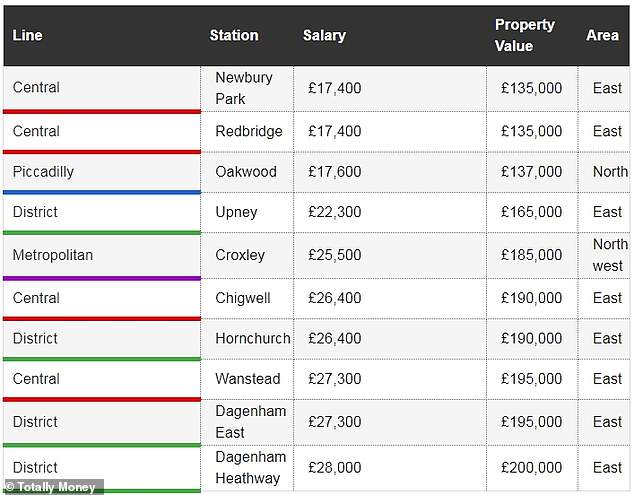
Task: Click the Newbury Park station cell
Action: (x=244, y=88)
